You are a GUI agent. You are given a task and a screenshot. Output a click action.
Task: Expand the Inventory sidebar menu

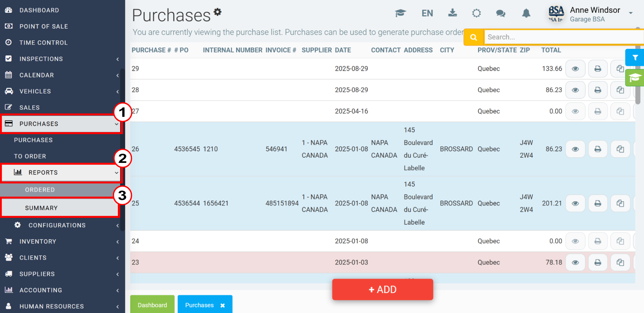pyautogui.click(x=62, y=242)
